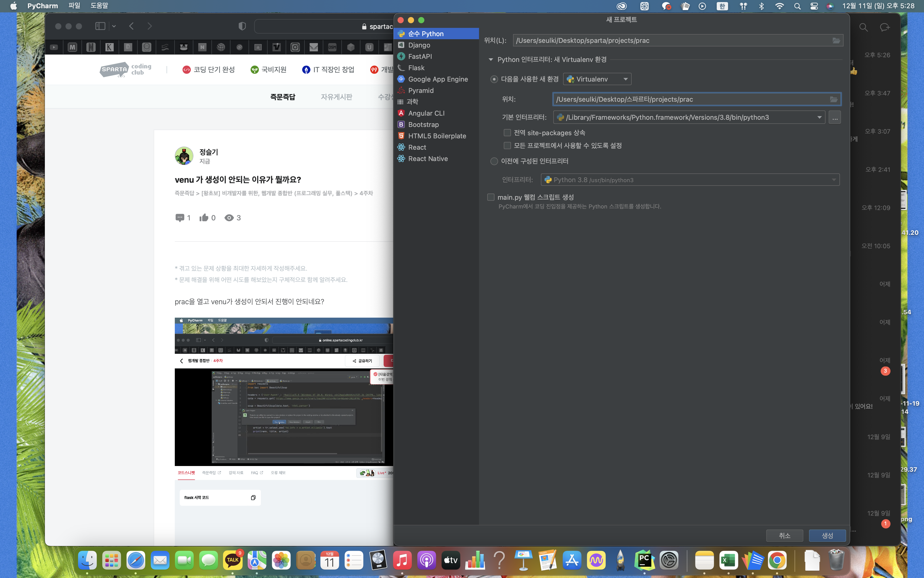Click the Sparta Coding Club logo
Screen dimensions: 924x578
click(126, 70)
